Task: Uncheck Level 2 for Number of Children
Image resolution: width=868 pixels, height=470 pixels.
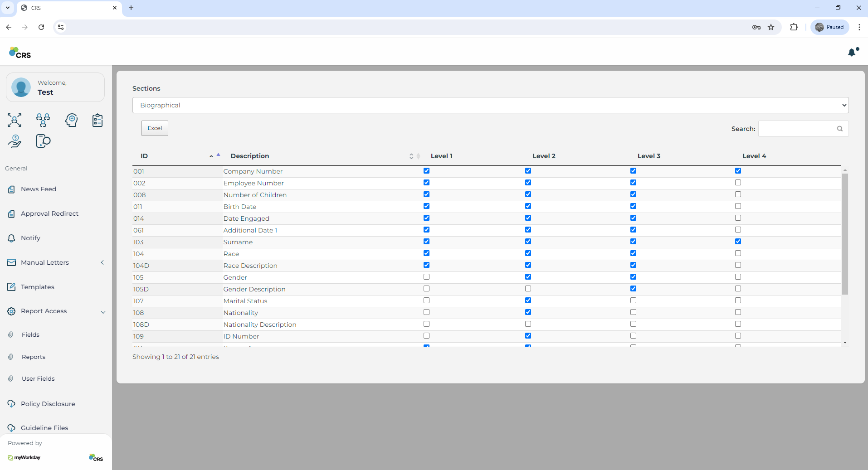Action: tap(528, 194)
